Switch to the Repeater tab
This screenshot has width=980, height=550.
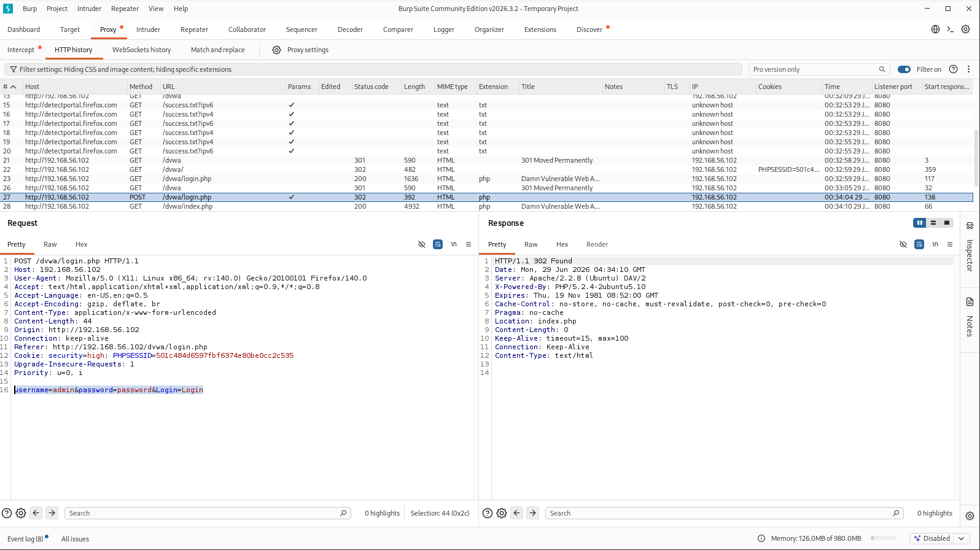[194, 29]
